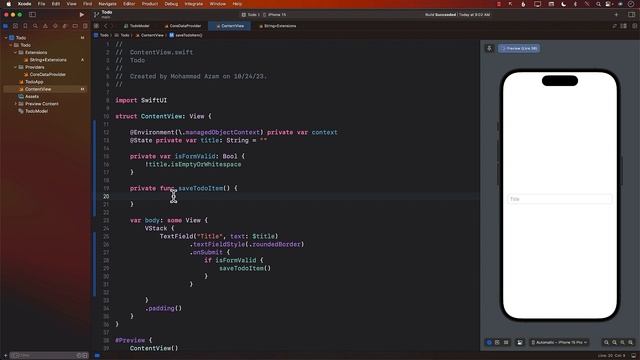Collapse the root Todo project

point(6,38)
